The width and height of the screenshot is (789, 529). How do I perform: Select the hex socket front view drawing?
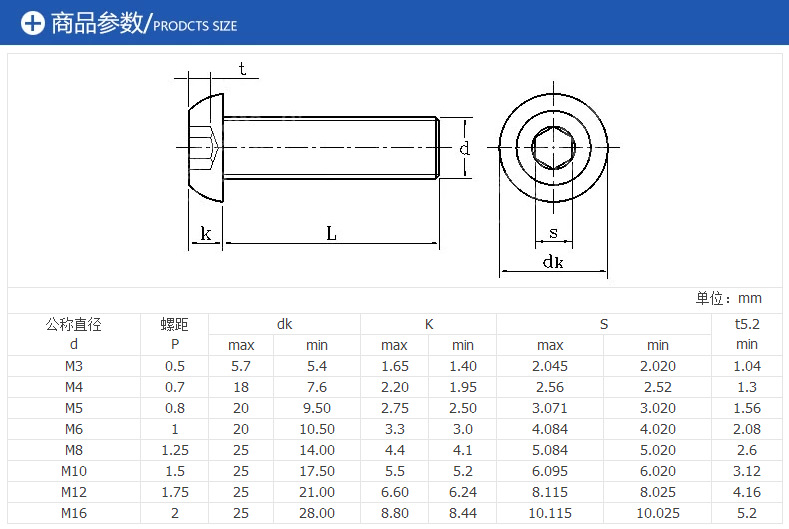(x=553, y=148)
